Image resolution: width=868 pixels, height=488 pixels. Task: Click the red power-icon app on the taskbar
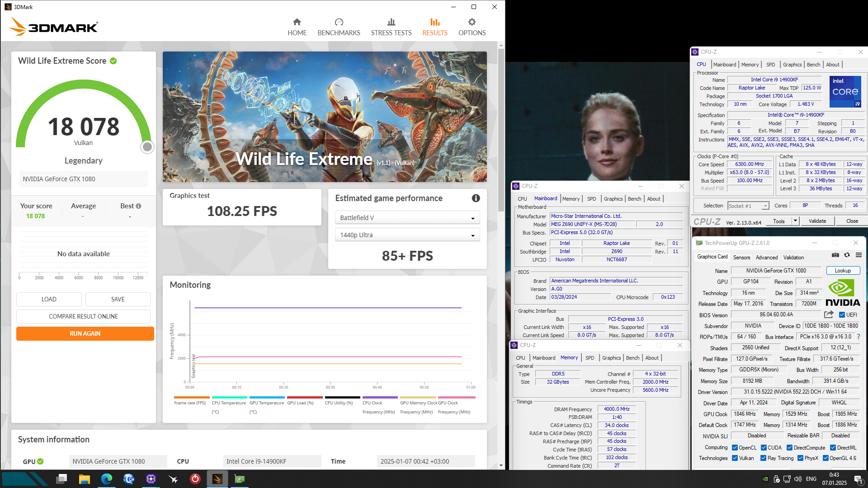[195, 479]
